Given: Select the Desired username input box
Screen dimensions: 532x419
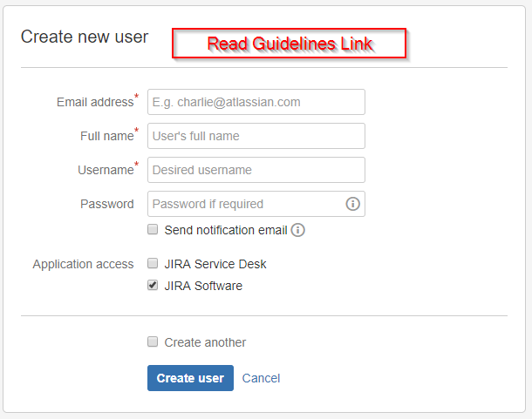Looking at the screenshot, I should click(x=256, y=170).
